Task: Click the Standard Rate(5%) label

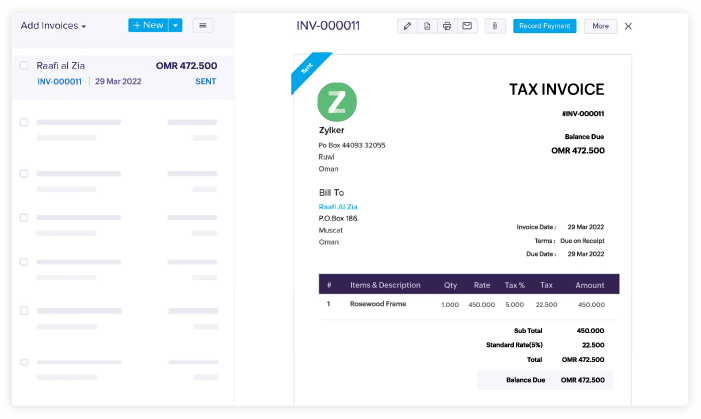Action: coord(514,345)
